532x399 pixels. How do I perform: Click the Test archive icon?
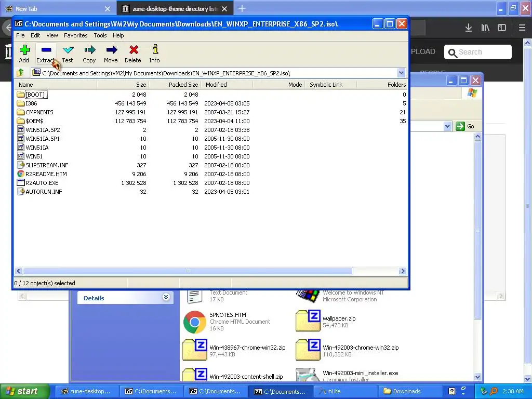68,50
